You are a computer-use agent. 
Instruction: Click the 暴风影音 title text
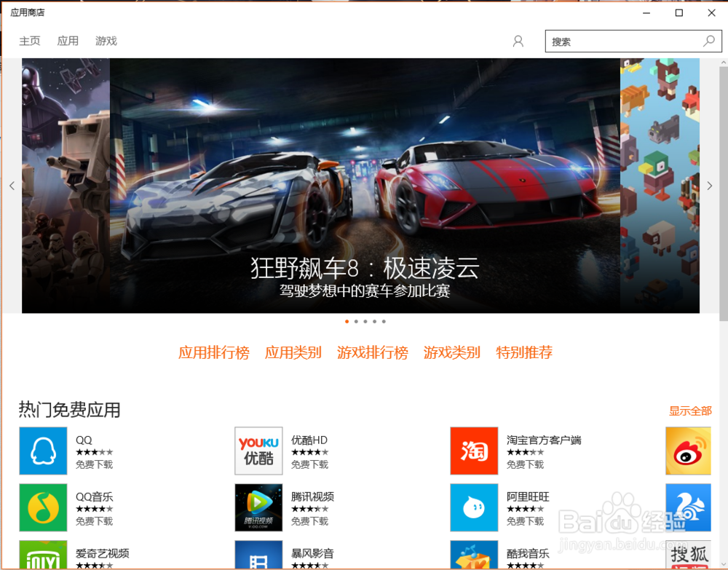click(312, 553)
